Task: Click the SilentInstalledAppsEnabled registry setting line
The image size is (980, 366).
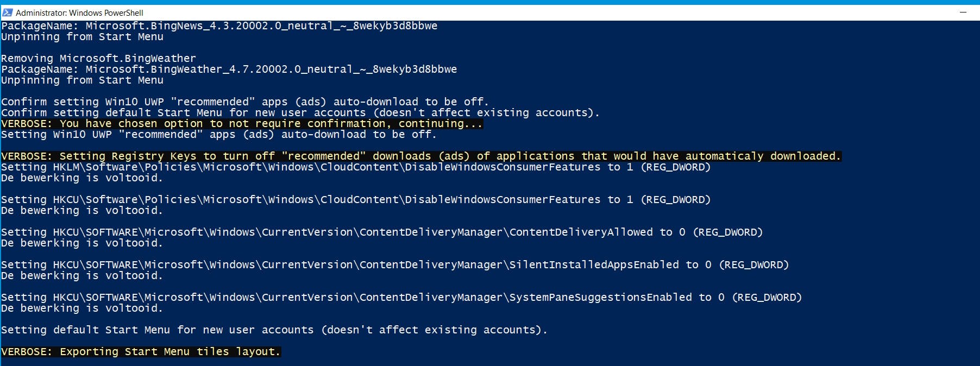Action: tap(395, 265)
